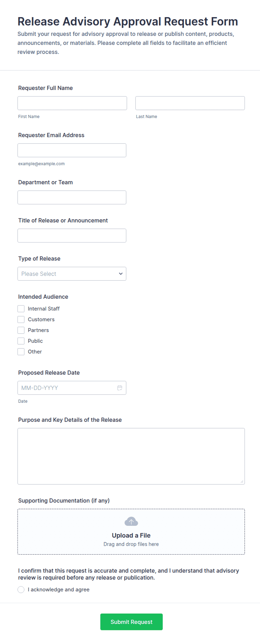Click the Department or Team field

pyautogui.click(x=72, y=197)
